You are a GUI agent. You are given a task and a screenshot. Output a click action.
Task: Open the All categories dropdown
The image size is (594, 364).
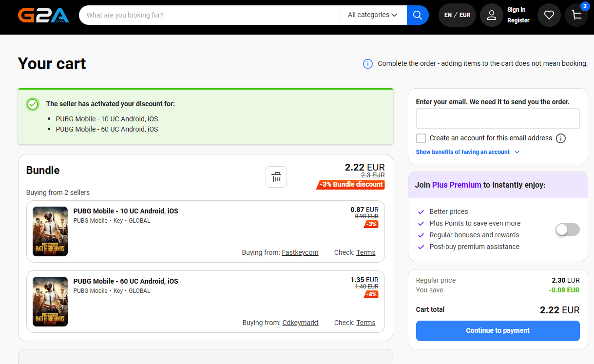point(373,15)
